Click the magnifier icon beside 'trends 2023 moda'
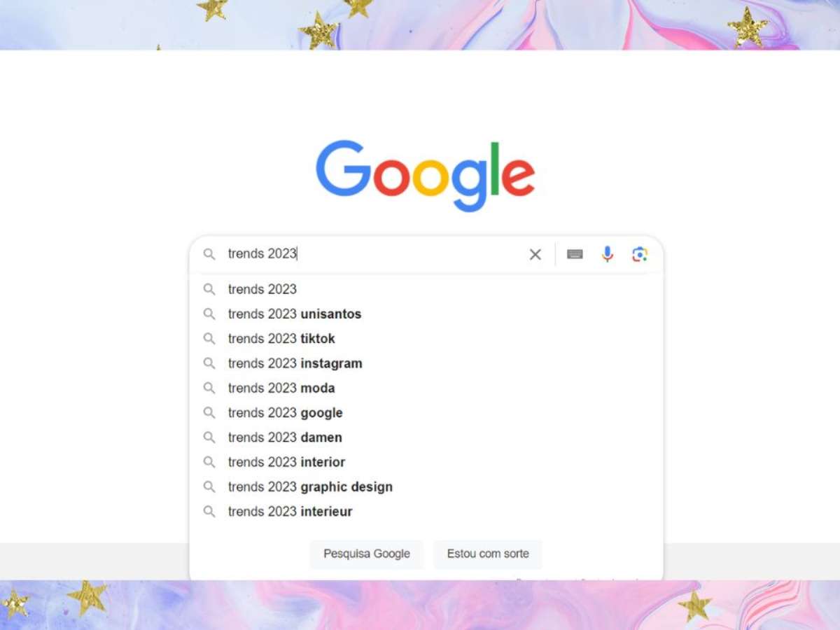Screen dimensions: 840x630 pyautogui.click(x=209, y=388)
